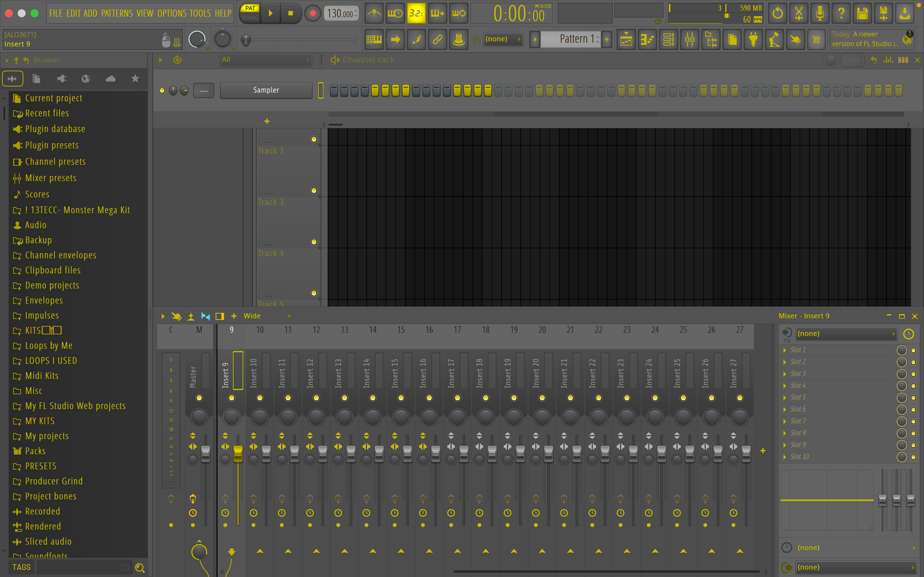Screen dimensions: 924x577
Task: Open the View channel rack icon
Action: tap(669, 39)
